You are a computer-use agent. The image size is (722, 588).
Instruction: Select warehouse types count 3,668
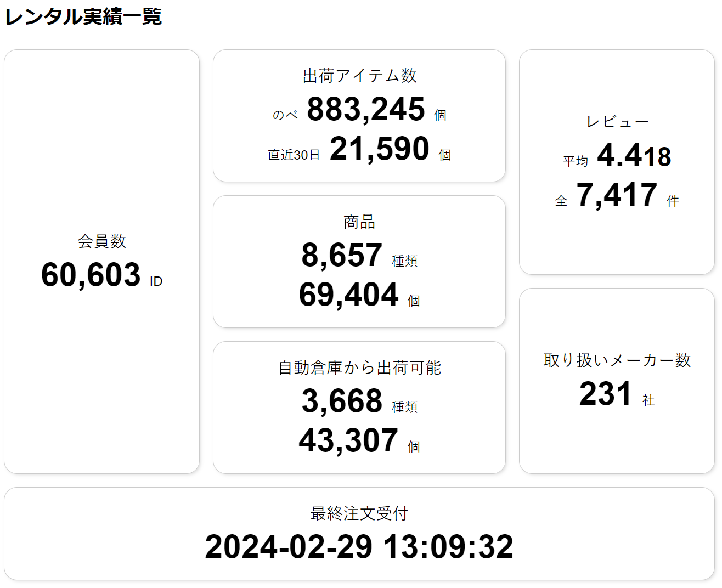[x=342, y=401]
